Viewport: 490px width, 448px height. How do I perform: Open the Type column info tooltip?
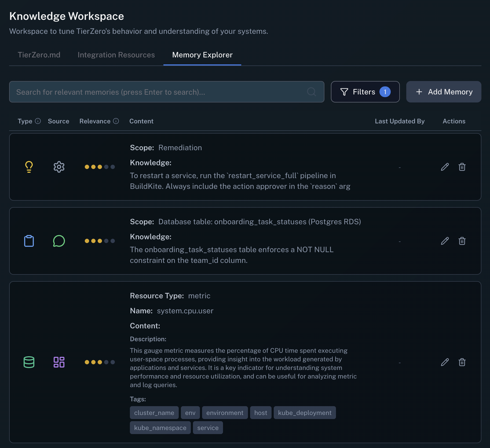pyautogui.click(x=38, y=121)
